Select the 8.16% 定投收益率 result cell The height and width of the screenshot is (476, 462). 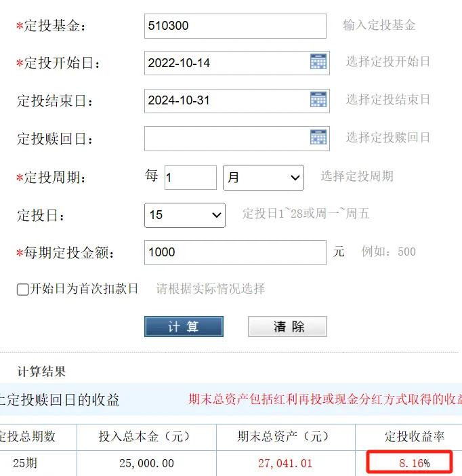click(410, 462)
